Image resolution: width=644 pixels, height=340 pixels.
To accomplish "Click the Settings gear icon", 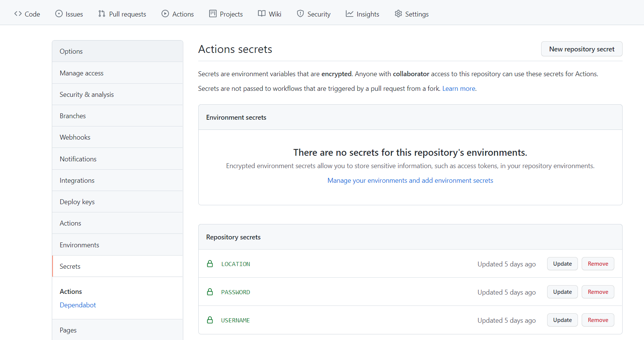I will click(x=398, y=14).
